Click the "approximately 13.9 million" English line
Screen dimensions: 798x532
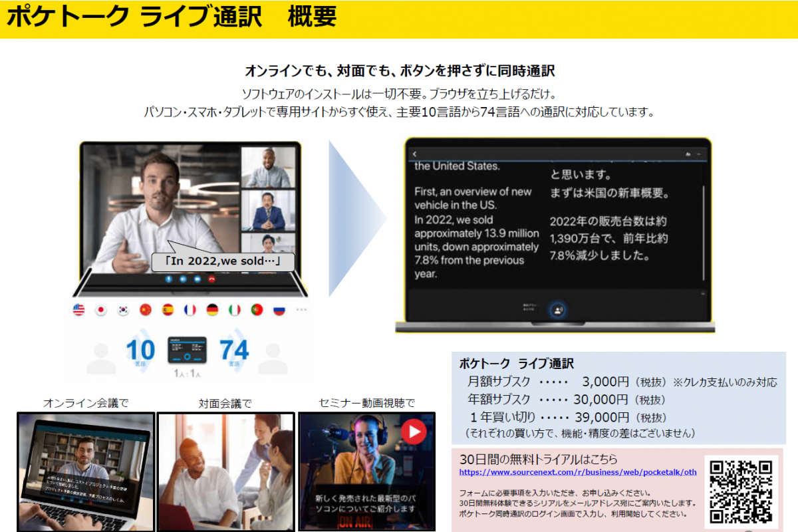pyautogui.click(x=477, y=233)
